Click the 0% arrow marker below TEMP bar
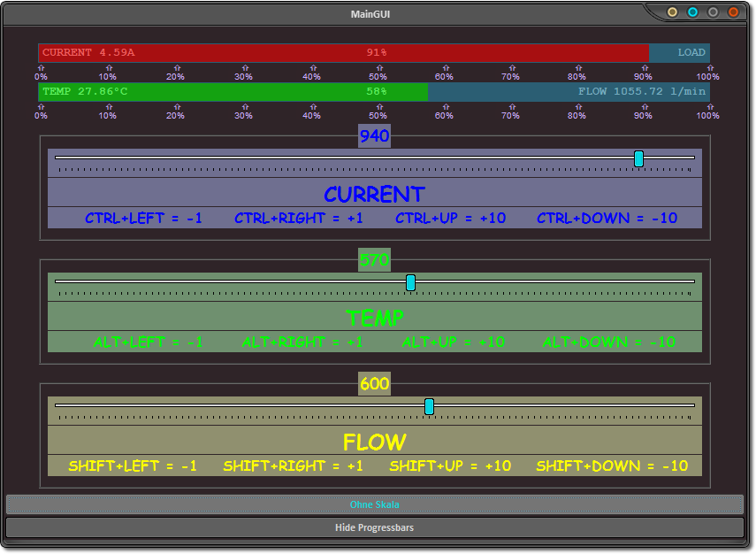This screenshot has width=756, height=554. point(42,107)
